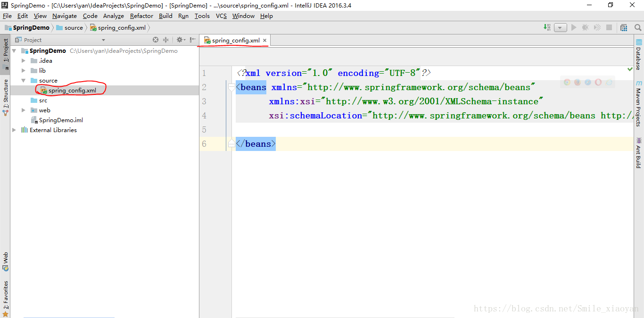Viewport: 644px width, 318px height.
Task: Toggle the 7: Structure side tab
Action: coord(5,97)
